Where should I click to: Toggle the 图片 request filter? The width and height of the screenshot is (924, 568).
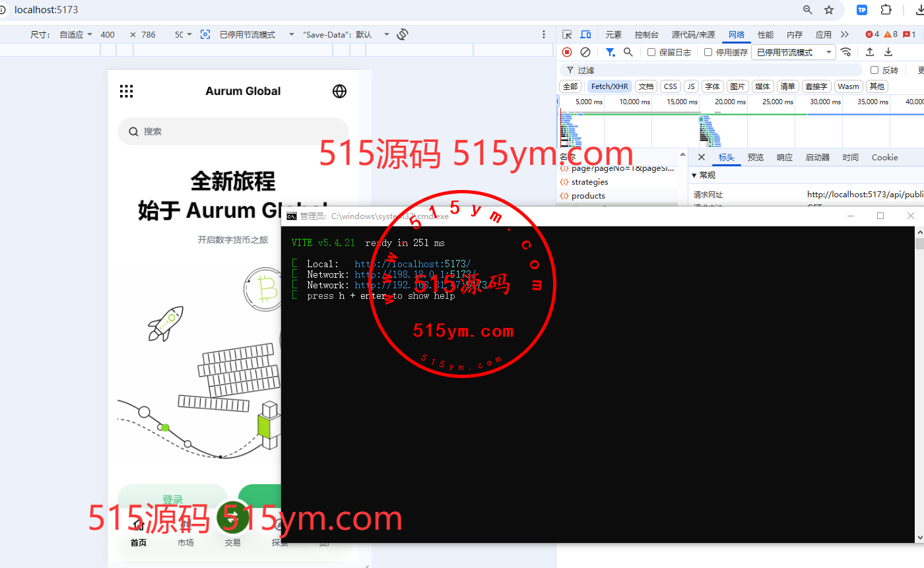pos(737,86)
